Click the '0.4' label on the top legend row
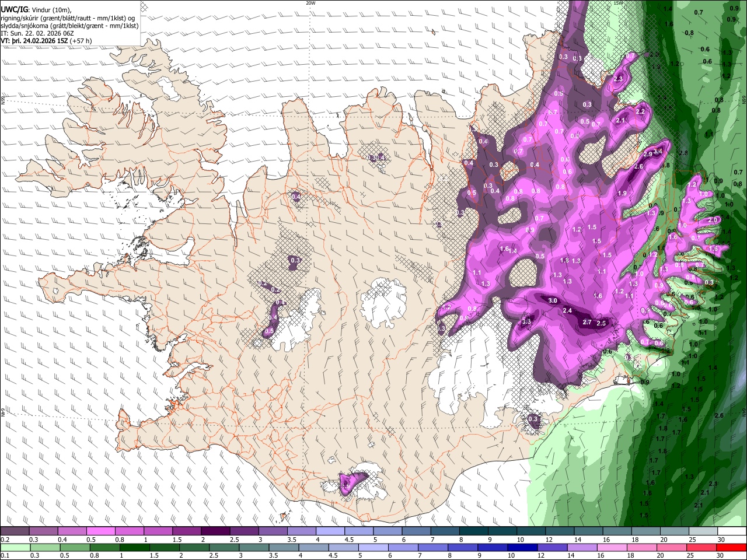The height and width of the screenshot is (560, 747). tap(62, 540)
